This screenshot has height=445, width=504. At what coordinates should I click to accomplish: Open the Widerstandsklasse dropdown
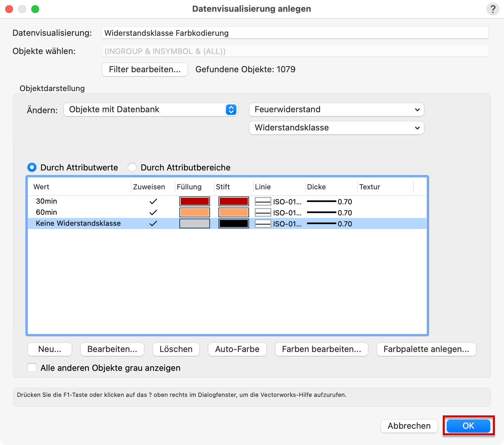336,128
